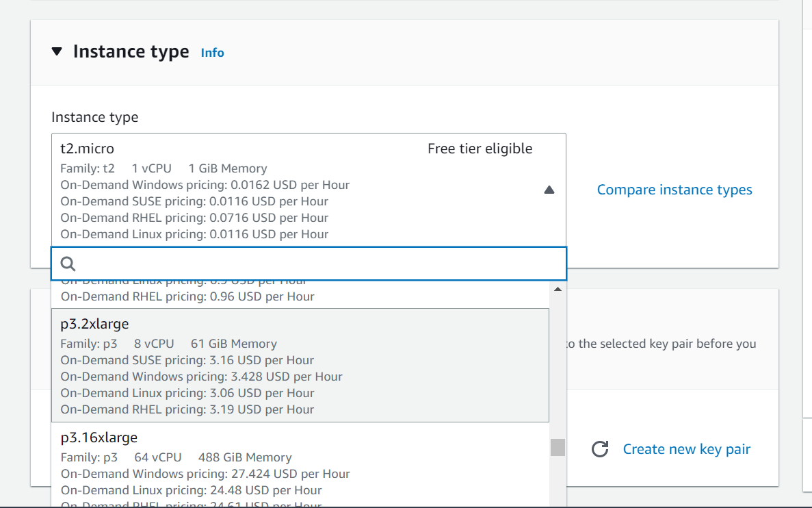Click the Free tier eligible label
The image size is (812, 508).
point(480,149)
